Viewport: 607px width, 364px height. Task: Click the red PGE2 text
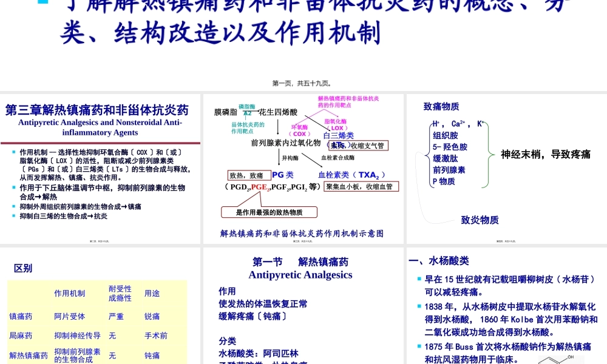coord(260,187)
